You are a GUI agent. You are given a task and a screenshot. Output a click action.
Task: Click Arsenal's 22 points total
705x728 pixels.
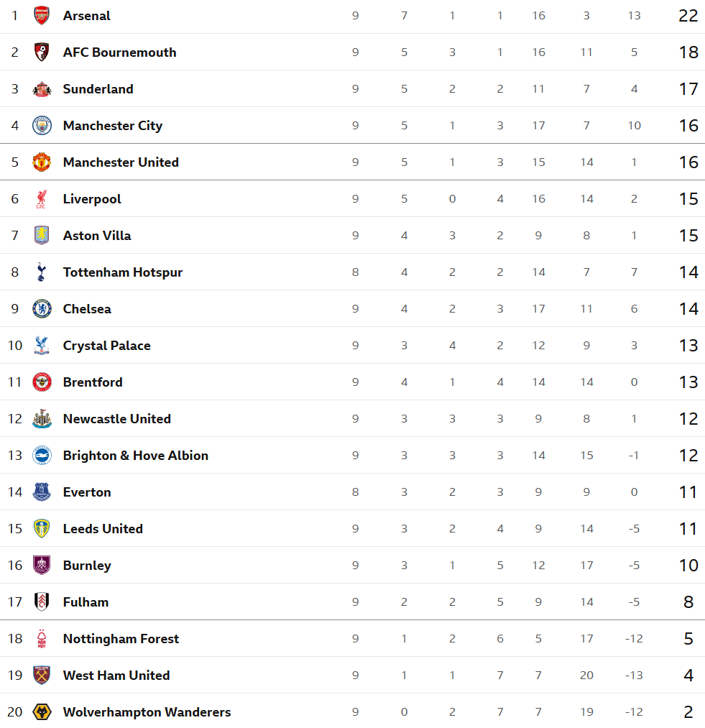coord(688,16)
